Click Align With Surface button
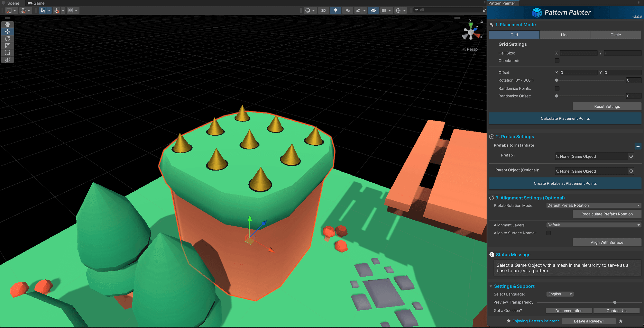Image resolution: width=644 pixels, height=328 pixels. pos(607,243)
